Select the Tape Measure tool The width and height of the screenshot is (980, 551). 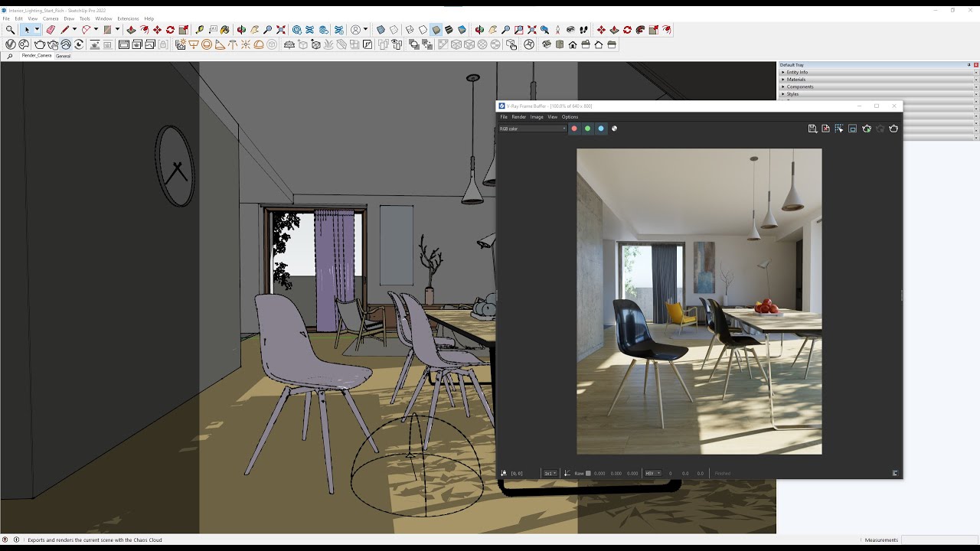(199, 30)
